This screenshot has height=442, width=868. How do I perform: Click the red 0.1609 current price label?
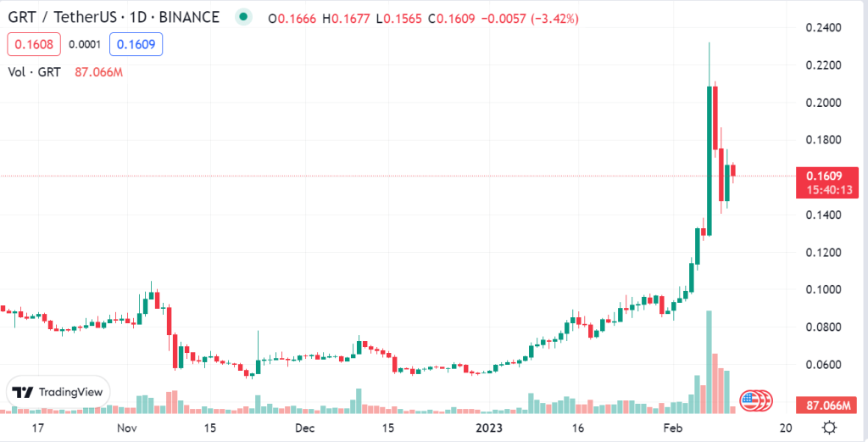(821, 176)
